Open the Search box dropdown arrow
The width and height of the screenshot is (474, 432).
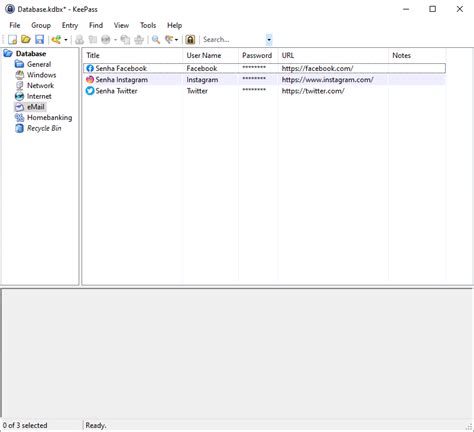(269, 40)
